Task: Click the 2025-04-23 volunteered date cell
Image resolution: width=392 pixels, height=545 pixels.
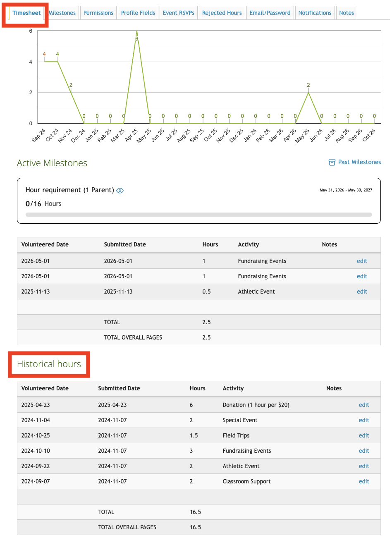Action: coord(36,405)
